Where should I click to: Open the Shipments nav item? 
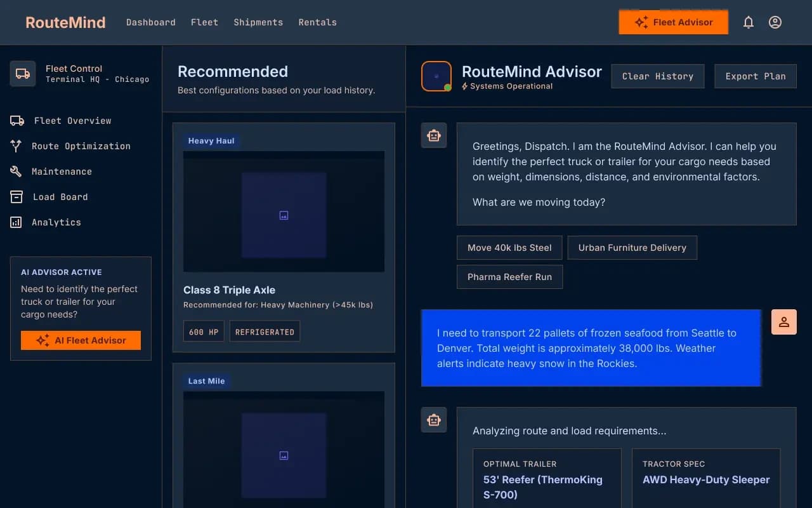258,22
